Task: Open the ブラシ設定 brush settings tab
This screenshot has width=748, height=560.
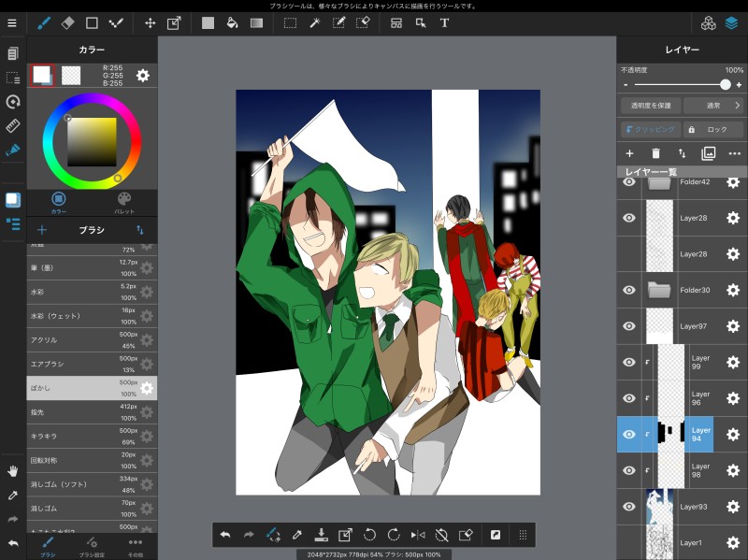Action: pyautogui.click(x=92, y=545)
